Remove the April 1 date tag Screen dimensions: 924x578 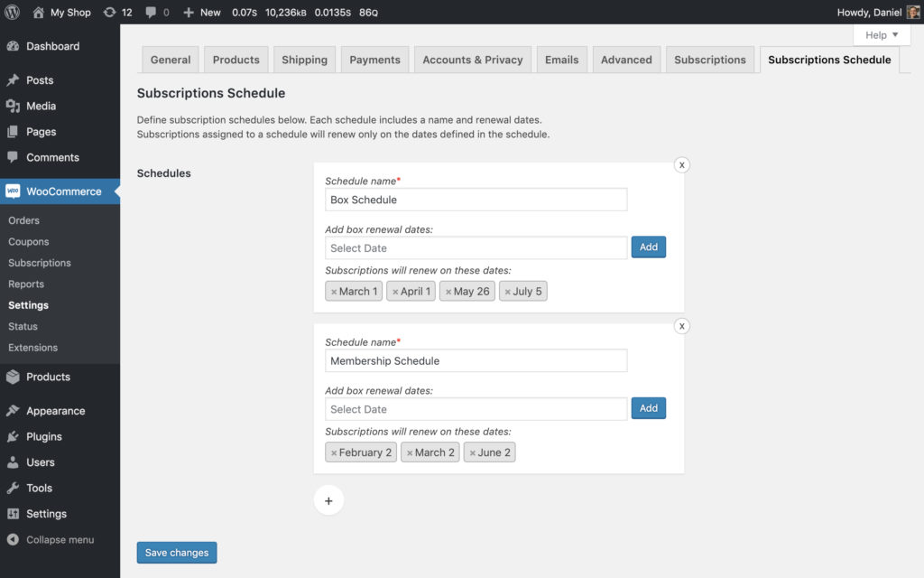click(395, 292)
